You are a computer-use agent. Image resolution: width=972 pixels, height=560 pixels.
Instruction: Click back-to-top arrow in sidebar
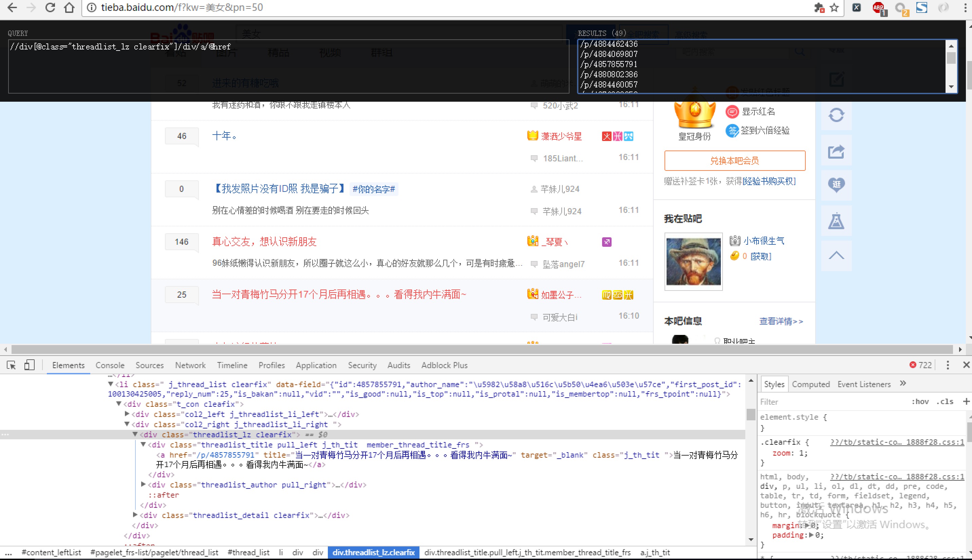coord(836,255)
